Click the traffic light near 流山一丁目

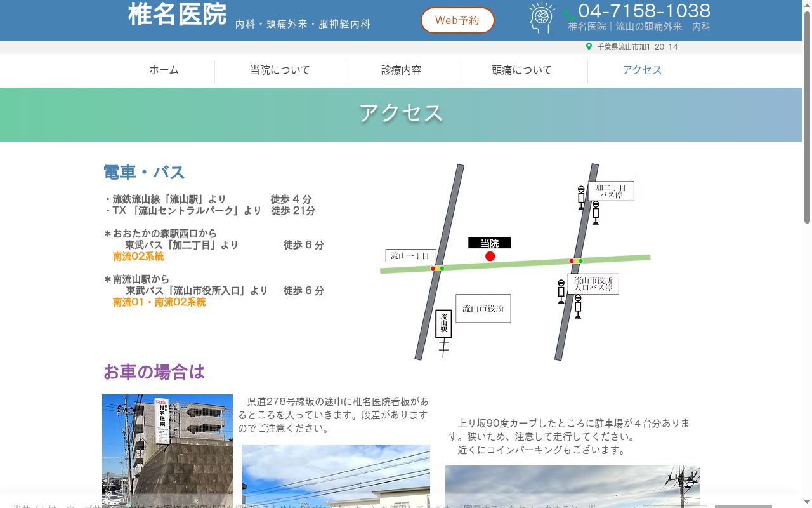(437, 269)
